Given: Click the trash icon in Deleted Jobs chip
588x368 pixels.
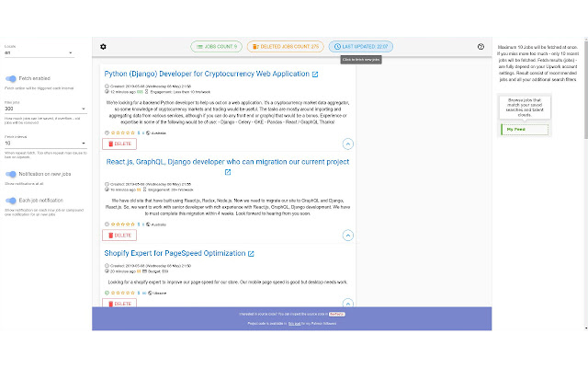Looking at the screenshot, I should (x=255, y=47).
